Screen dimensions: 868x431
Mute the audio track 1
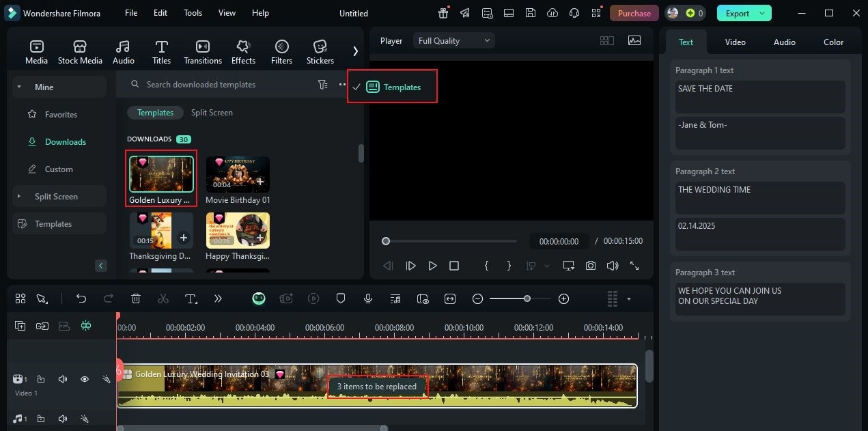tap(63, 419)
